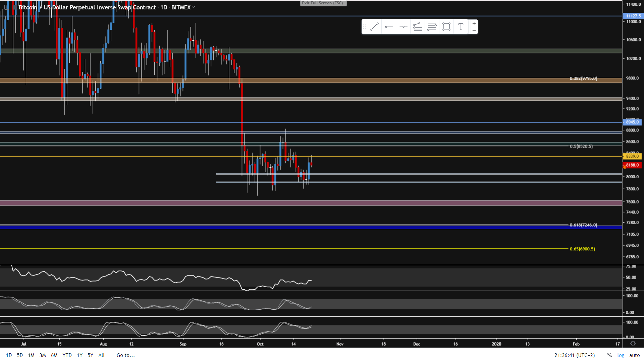Screen dimensions: 644x362
Task: Select the Text annotation tool
Action: coord(461,27)
